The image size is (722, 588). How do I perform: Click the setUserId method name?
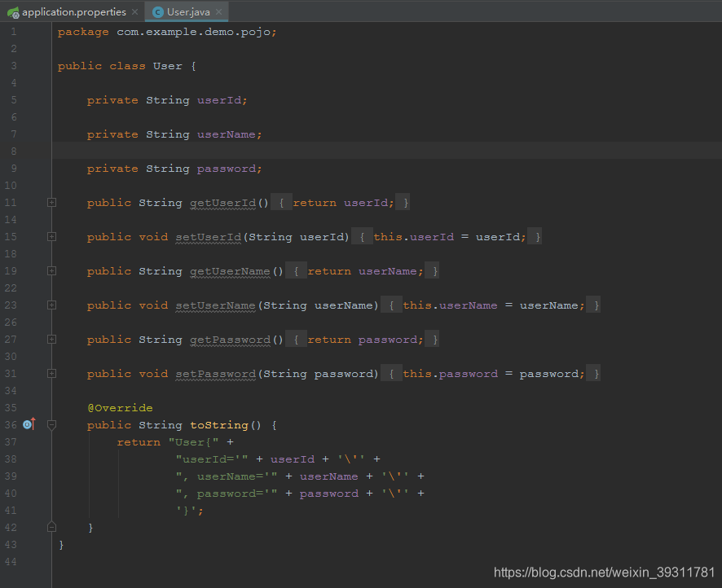(208, 237)
